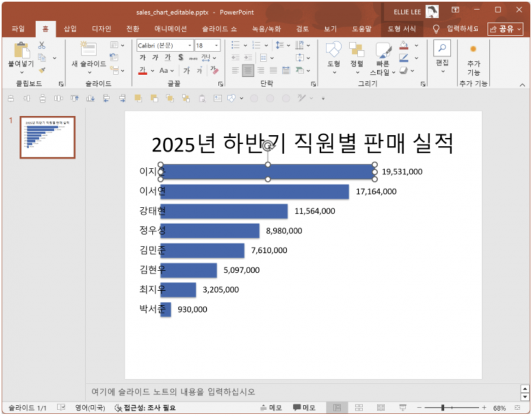Click the 공유 (Share) button
Image resolution: width=532 pixels, height=416 pixels.
505,28
